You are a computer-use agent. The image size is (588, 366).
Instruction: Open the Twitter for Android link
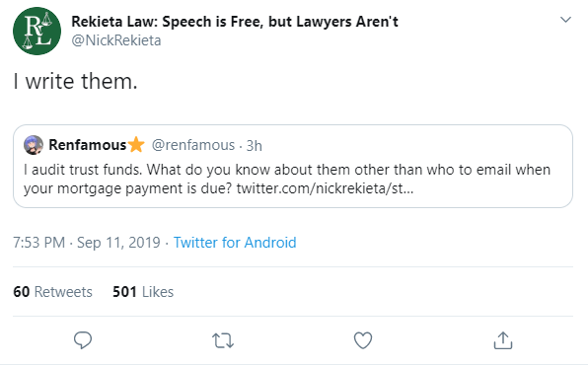click(235, 243)
